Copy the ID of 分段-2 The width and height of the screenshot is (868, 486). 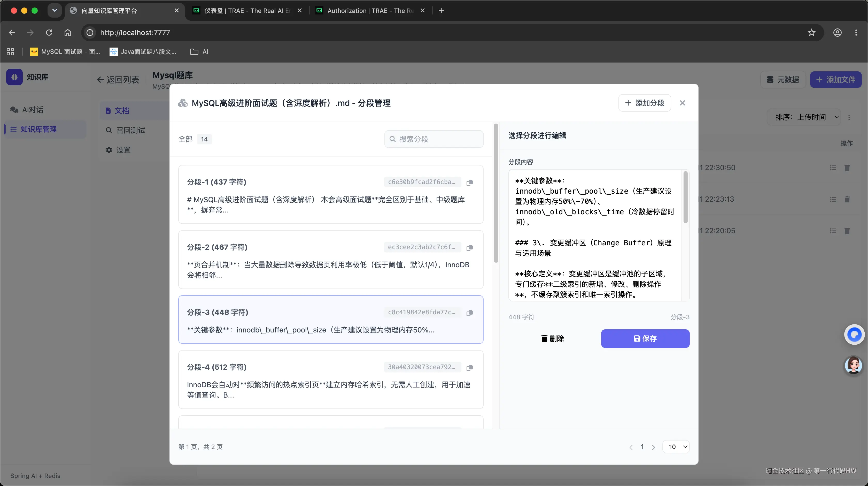(x=469, y=248)
